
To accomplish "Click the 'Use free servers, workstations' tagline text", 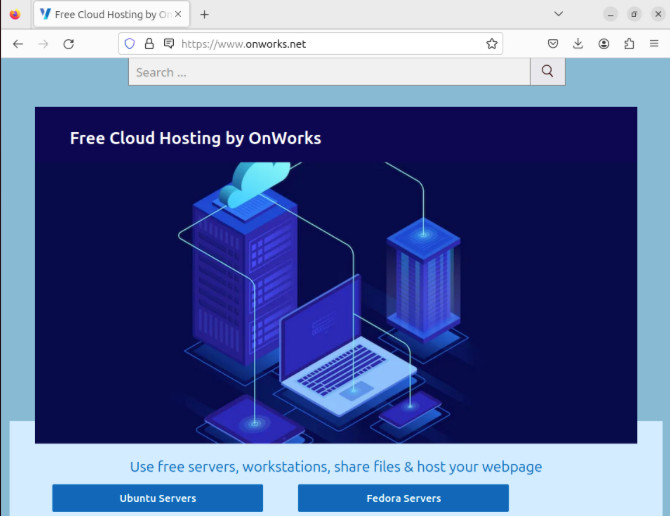I will pyautogui.click(x=336, y=467).
